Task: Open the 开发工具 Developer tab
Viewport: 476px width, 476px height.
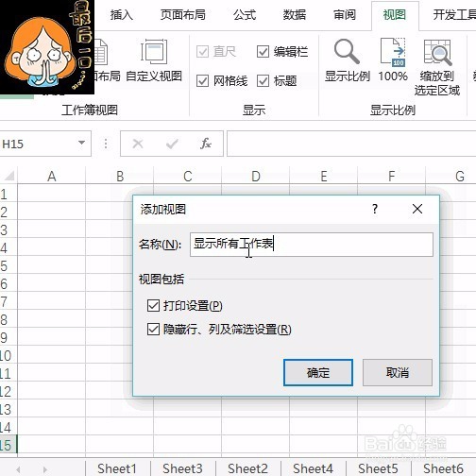Action: (x=454, y=15)
